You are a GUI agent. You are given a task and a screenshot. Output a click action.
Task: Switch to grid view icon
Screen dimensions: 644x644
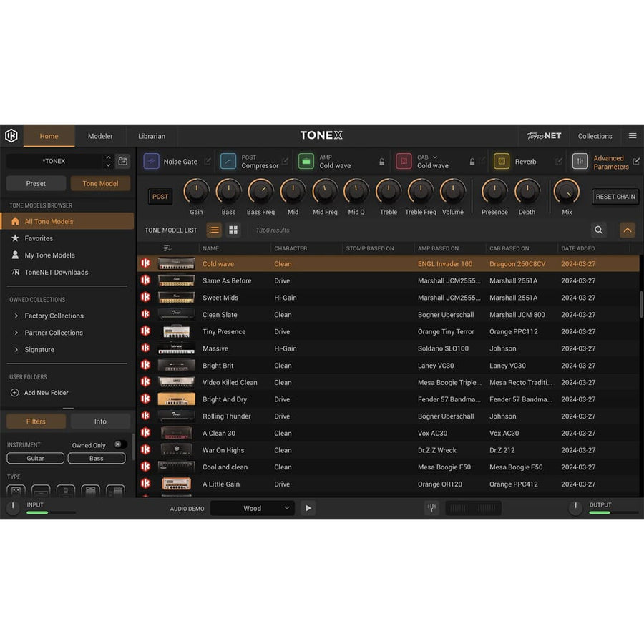(233, 230)
